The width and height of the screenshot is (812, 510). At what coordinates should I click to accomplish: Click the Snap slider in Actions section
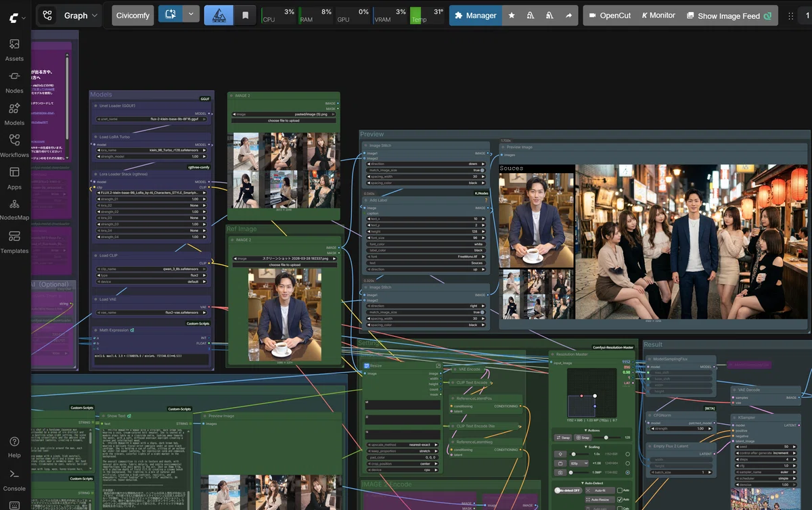click(606, 438)
